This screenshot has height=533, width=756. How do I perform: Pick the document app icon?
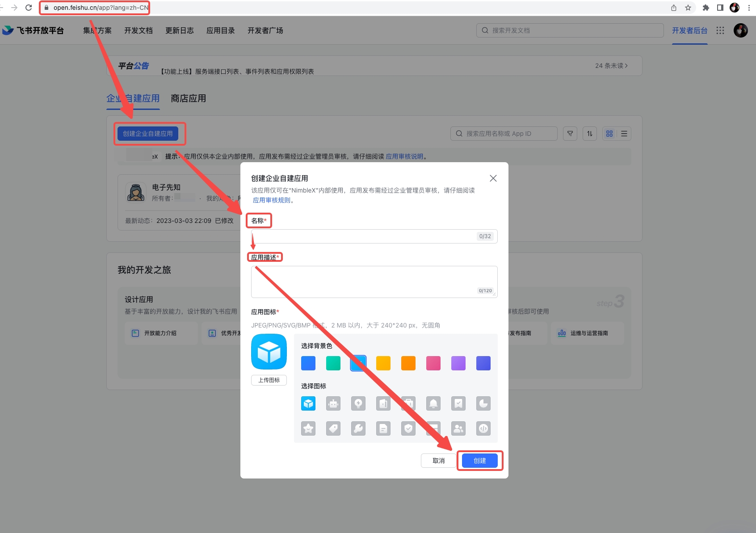tap(383, 428)
